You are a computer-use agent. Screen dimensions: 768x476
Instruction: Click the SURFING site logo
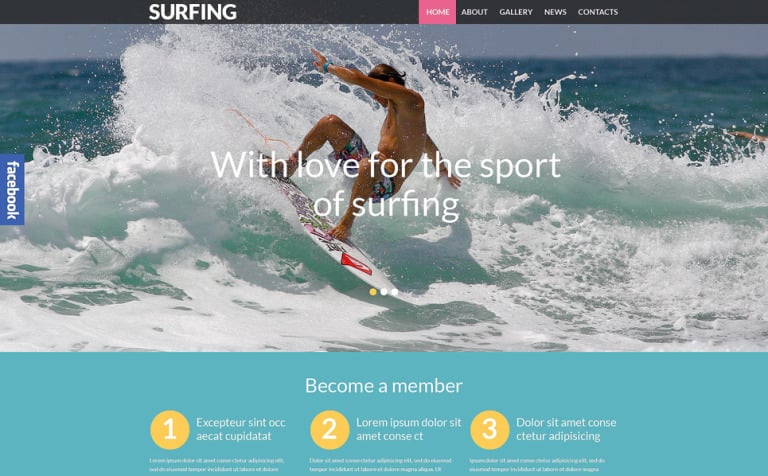pyautogui.click(x=192, y=12)
